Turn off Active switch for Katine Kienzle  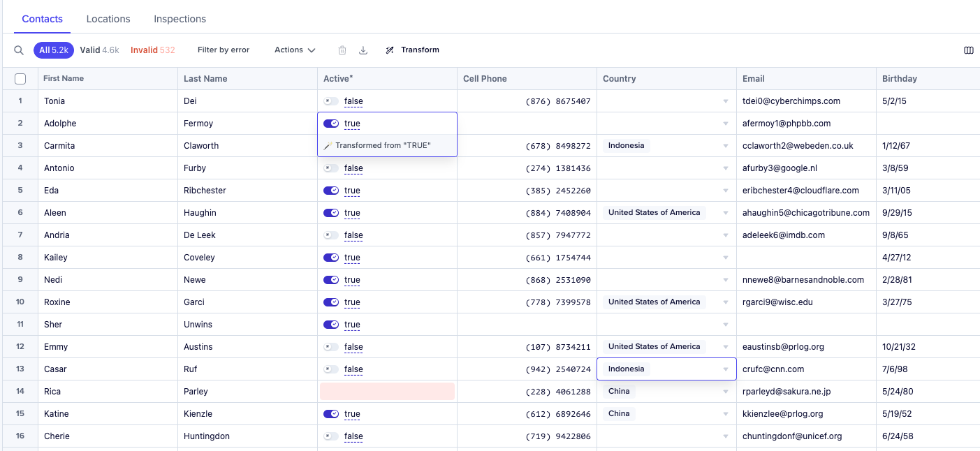(331, 414)
